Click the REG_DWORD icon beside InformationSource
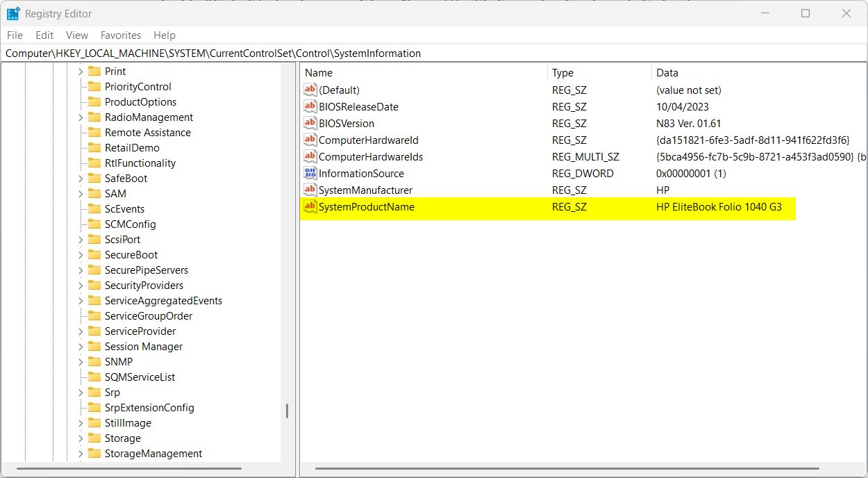The height and width of the screenshot is (478, 868). [x=310, y=173]
